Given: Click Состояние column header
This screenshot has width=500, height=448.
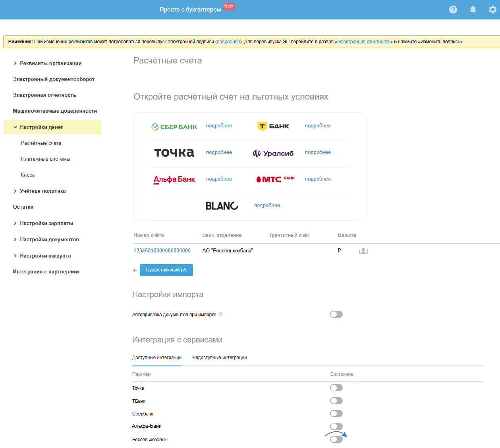Looking at the screenshot, I should [342, 374].
